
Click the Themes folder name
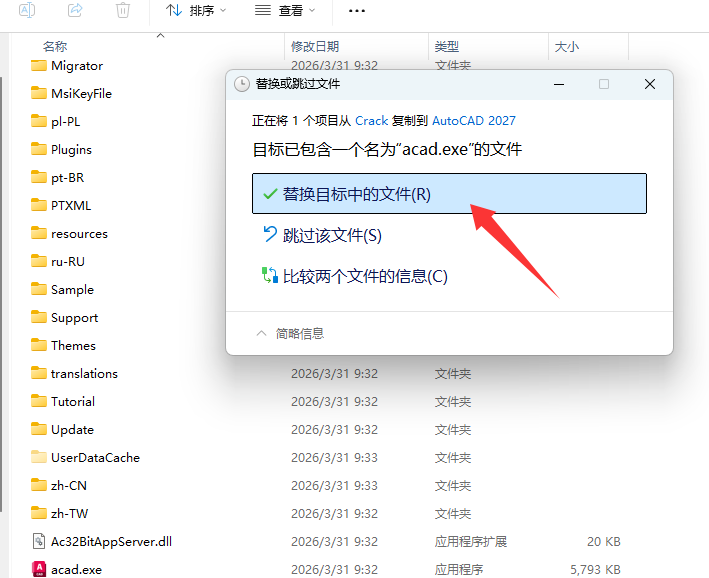(x=73, y=346)
